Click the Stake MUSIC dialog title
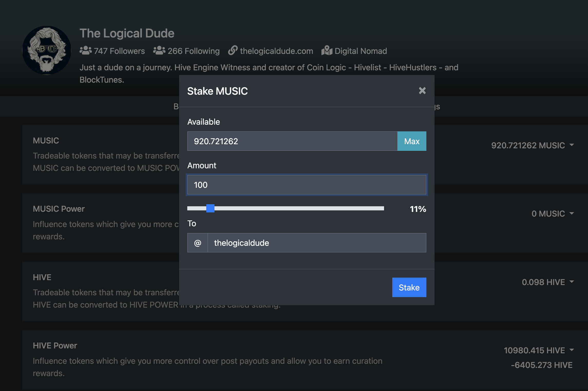 (x=218, y=91)
